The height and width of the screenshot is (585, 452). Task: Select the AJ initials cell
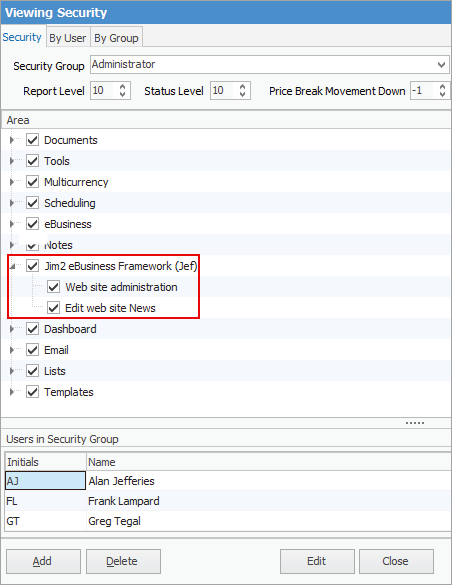point(45,481)
